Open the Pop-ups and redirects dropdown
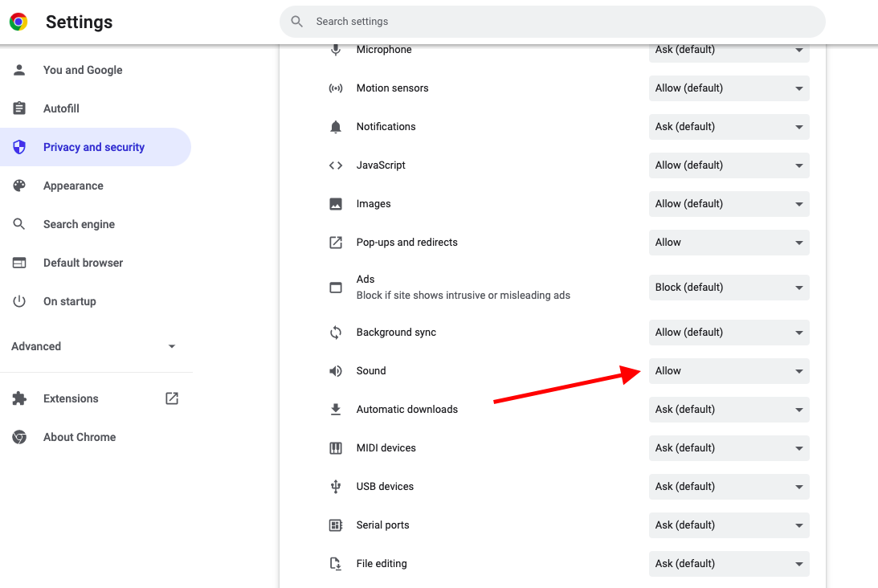The height and width of the screenshot is (588, 878). [x=728, y=242]
